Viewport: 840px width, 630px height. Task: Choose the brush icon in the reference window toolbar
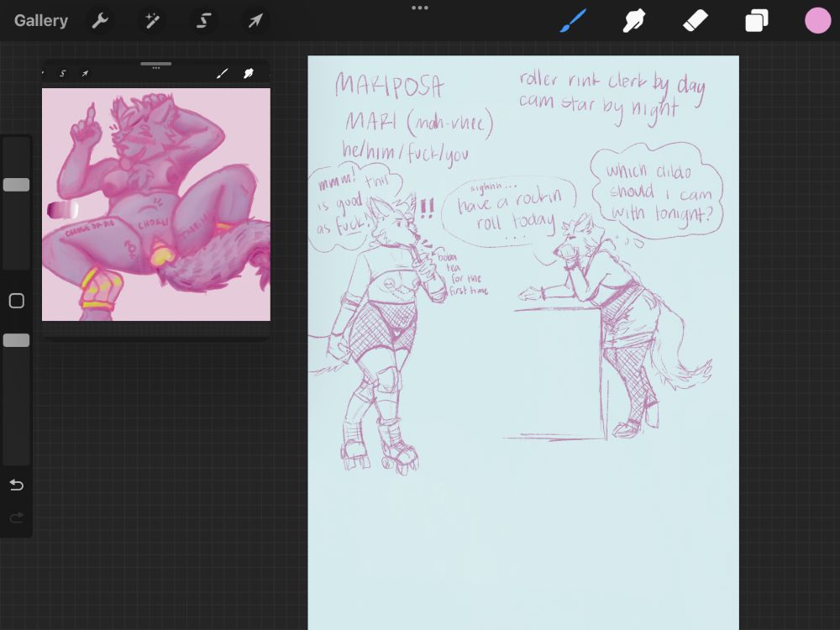coord(222,74)
